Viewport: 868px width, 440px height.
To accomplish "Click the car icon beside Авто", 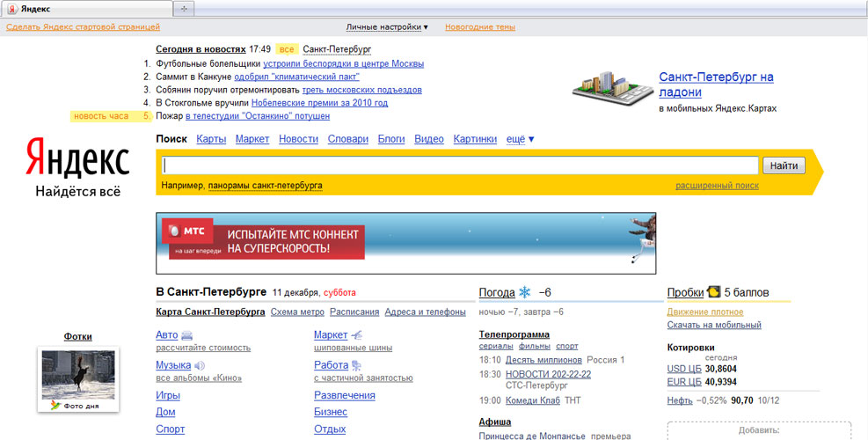I will (186, 335).
